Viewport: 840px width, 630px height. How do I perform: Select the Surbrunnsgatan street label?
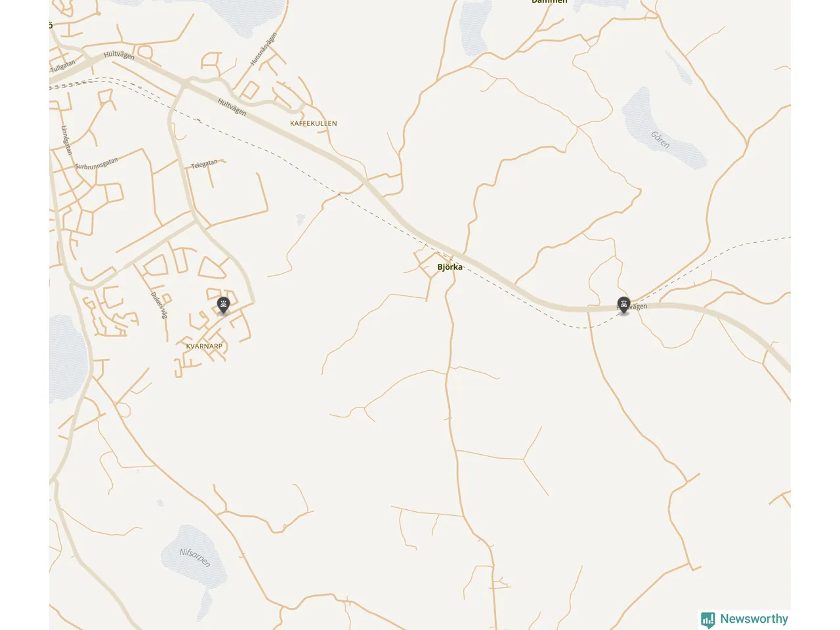[x=96, y=163]
